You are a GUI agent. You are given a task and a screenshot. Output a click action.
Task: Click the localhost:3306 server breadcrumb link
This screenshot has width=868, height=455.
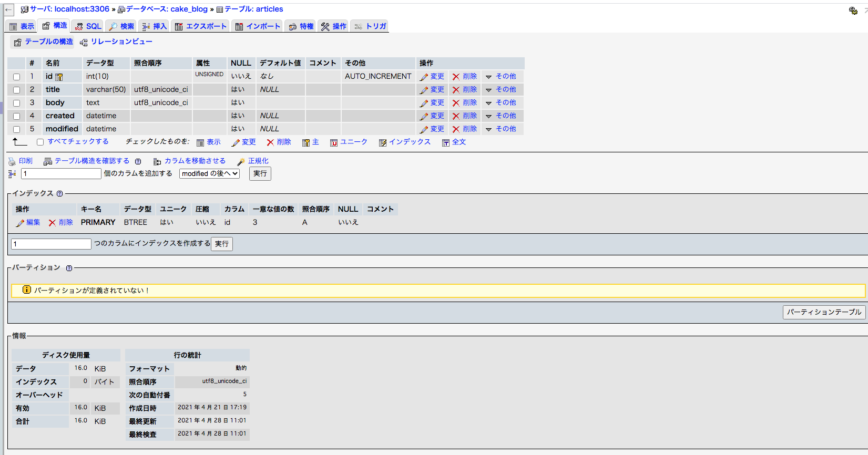pyautogui.click(x=81, y=9)
